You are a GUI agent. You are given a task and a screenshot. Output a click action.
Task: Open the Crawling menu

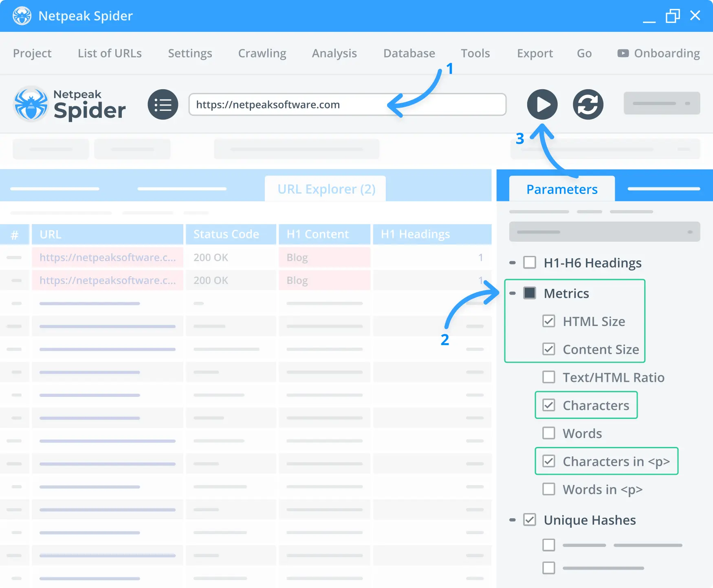[x=262, y=53]
